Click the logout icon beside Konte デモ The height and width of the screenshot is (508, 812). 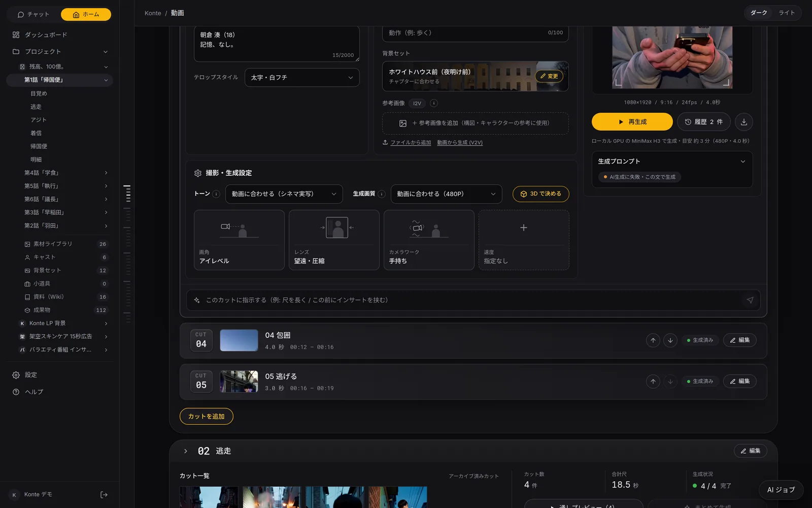coord(104,495)
